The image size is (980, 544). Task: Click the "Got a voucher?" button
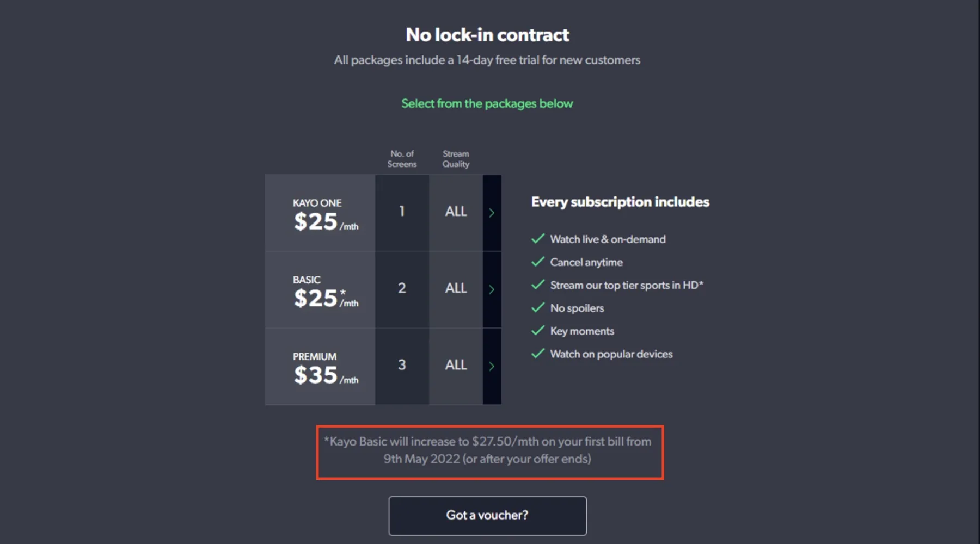tap(487, 515)
